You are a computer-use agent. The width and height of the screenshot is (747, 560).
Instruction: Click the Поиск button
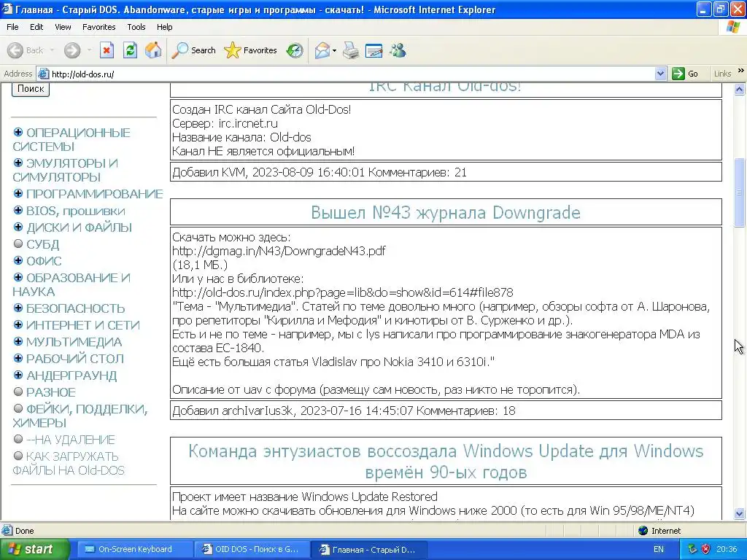(x=31, y=88)
